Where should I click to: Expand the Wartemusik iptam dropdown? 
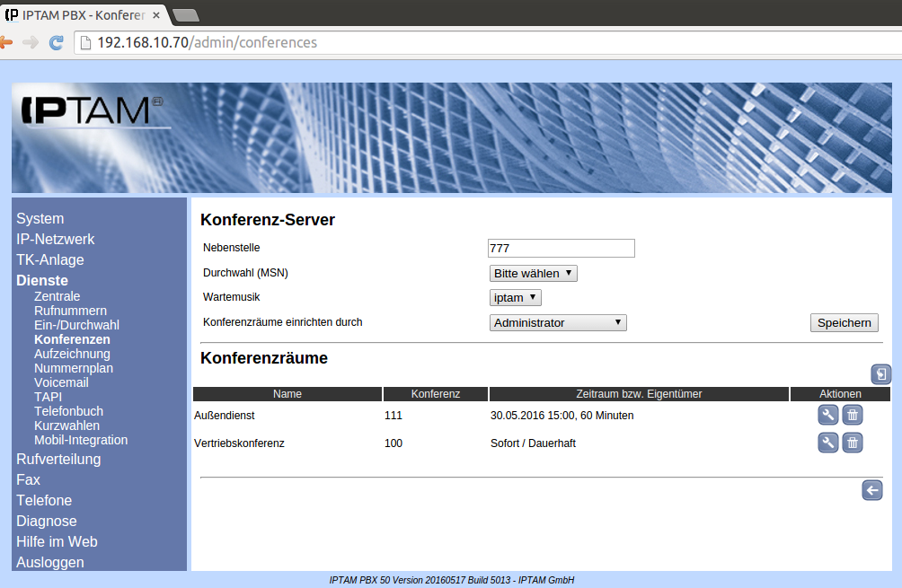(515, 297)
